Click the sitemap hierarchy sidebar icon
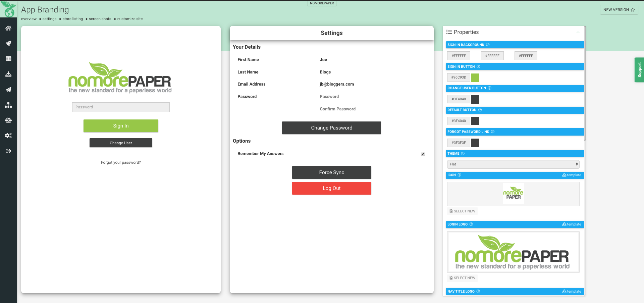 click(x=8, y=105)
